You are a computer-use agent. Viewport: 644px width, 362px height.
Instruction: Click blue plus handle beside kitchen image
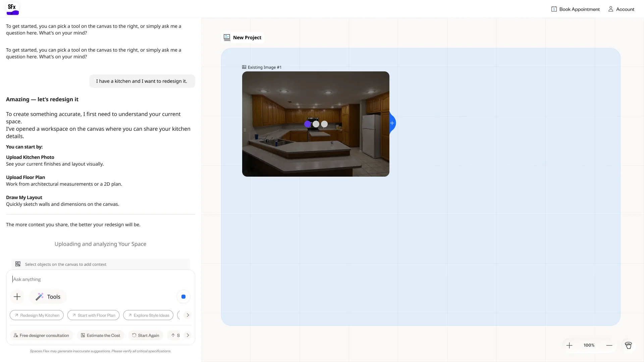[392, 123]
